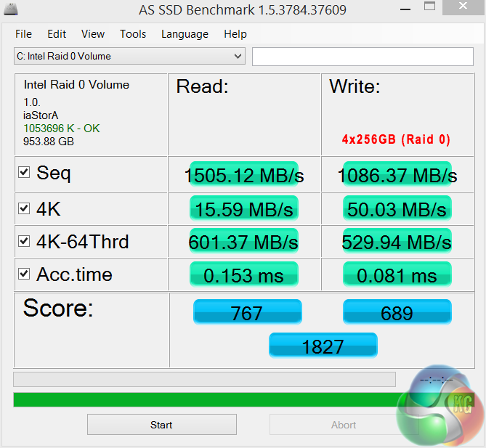Open the Help menu
This screenshot has width=486, height=448.
pyautogui.click(x=235, y=34)
